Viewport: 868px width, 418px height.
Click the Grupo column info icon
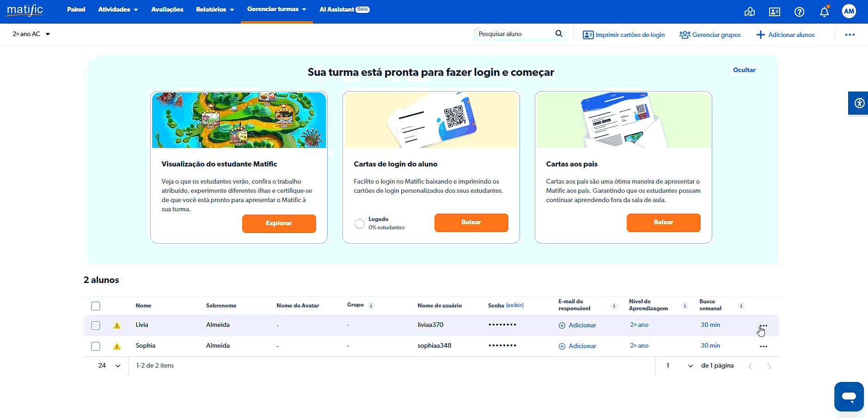pos(371,306)
